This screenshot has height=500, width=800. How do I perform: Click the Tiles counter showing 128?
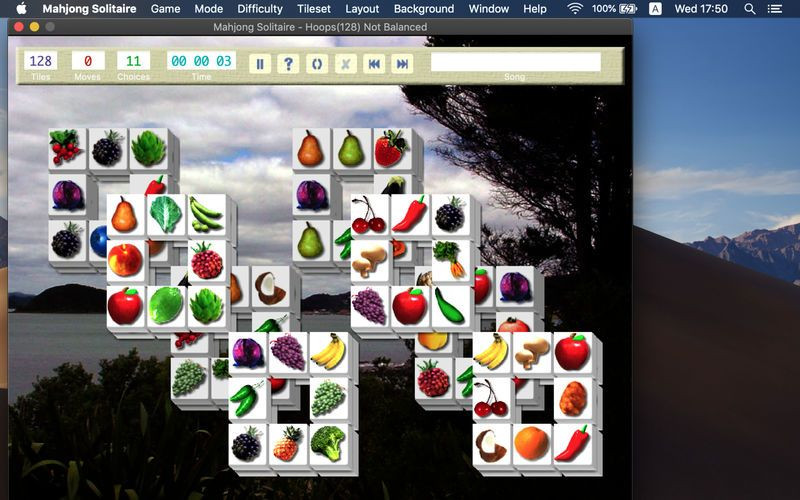pyautogui.click(x=40, y=61)
